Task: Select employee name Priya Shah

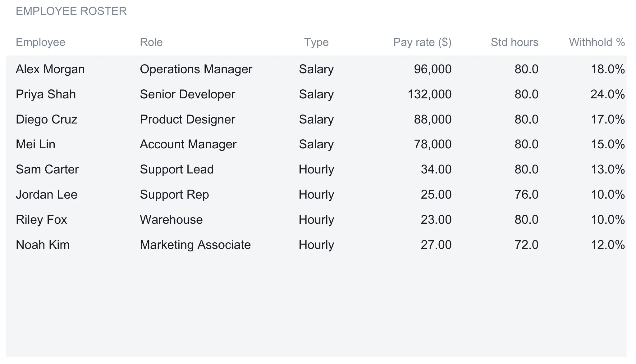Action: click(x=46, y=94)
